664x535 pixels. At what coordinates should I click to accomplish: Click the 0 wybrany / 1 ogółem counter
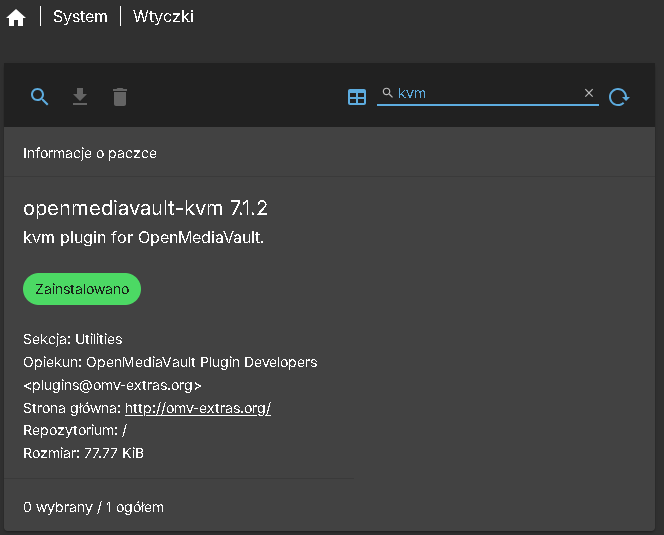pyautogui.click(x=93, y=507)
